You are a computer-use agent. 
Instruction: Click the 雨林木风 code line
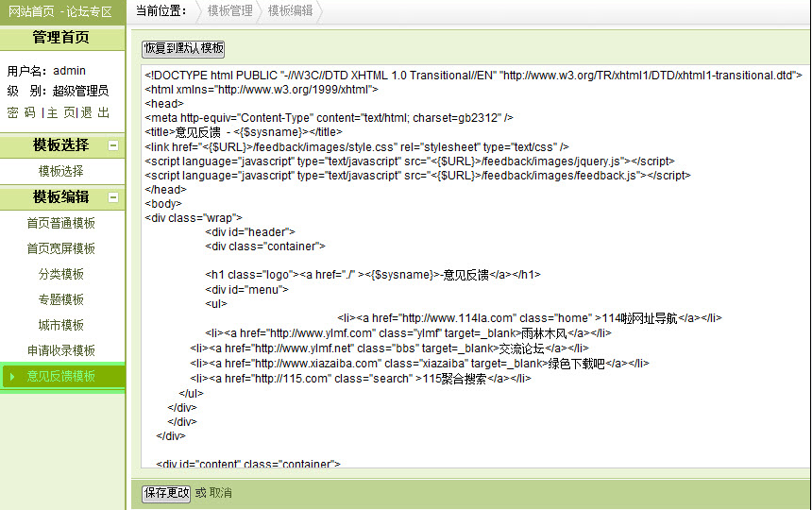[408, 333]
